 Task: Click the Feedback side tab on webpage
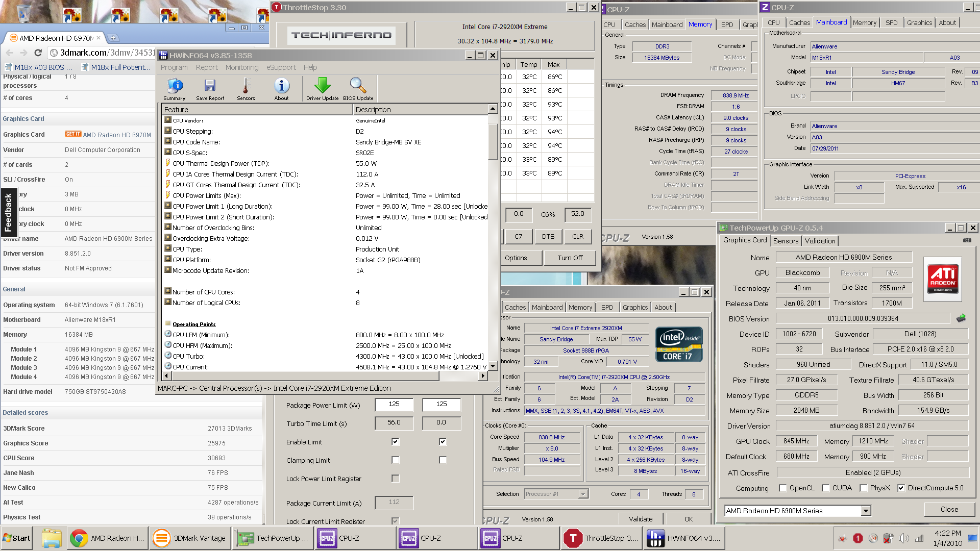8,213
